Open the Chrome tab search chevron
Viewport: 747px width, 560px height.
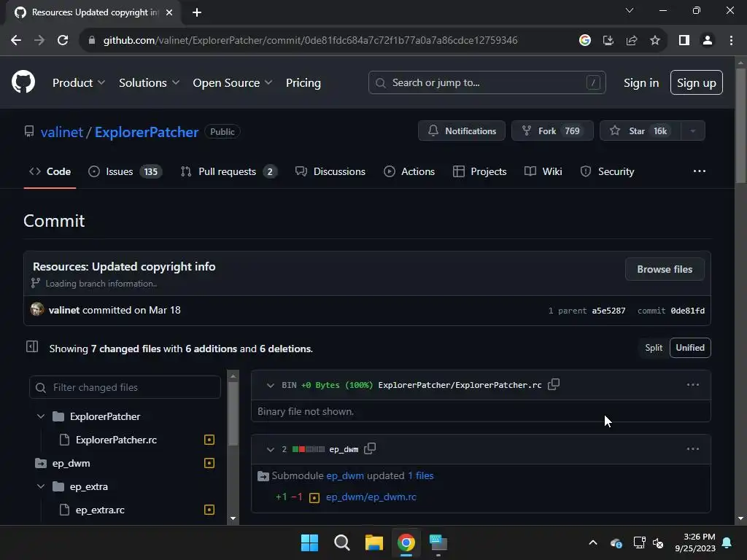pos(630,10)
